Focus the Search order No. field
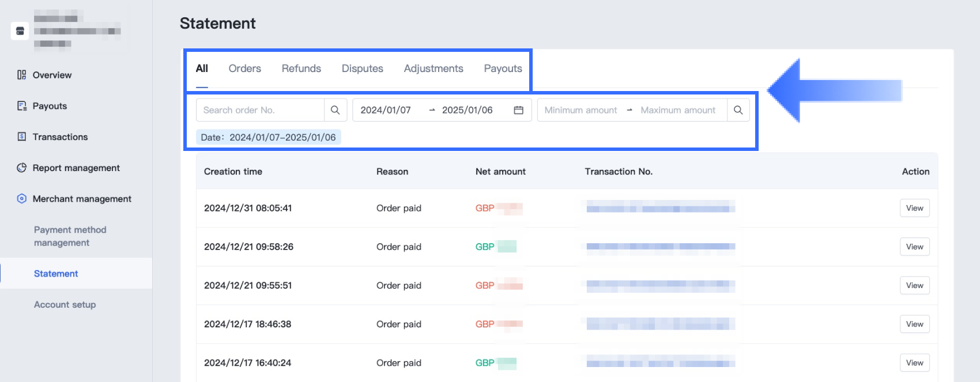 click(260, 110)
